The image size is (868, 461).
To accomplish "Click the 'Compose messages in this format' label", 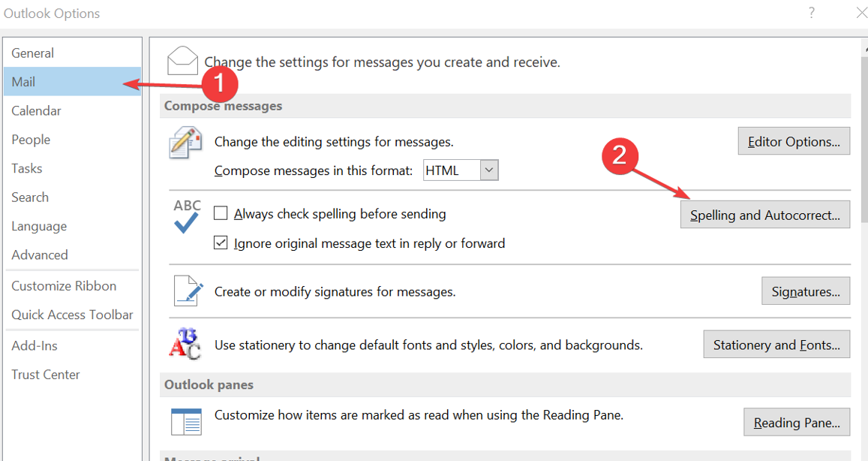I will click(314, 170).
